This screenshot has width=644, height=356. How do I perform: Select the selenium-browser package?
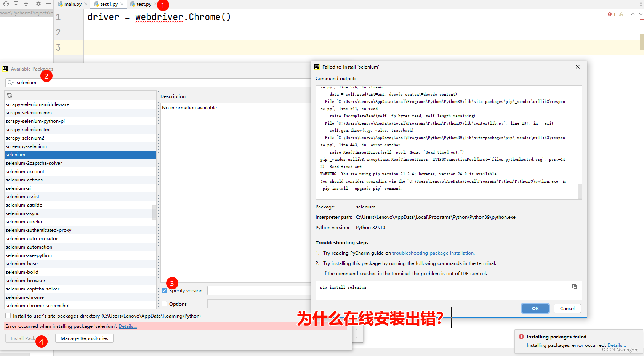(80, 280)
